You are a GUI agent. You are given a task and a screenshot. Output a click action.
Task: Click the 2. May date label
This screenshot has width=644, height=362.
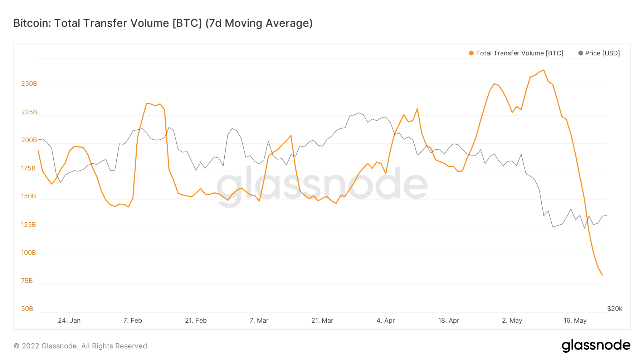coord(512,321)
